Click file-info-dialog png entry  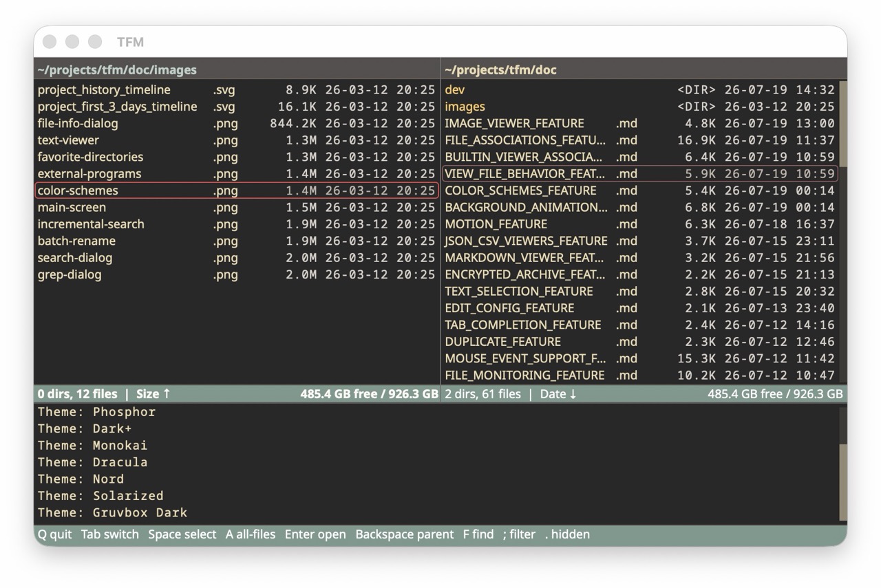click(237, 124)
